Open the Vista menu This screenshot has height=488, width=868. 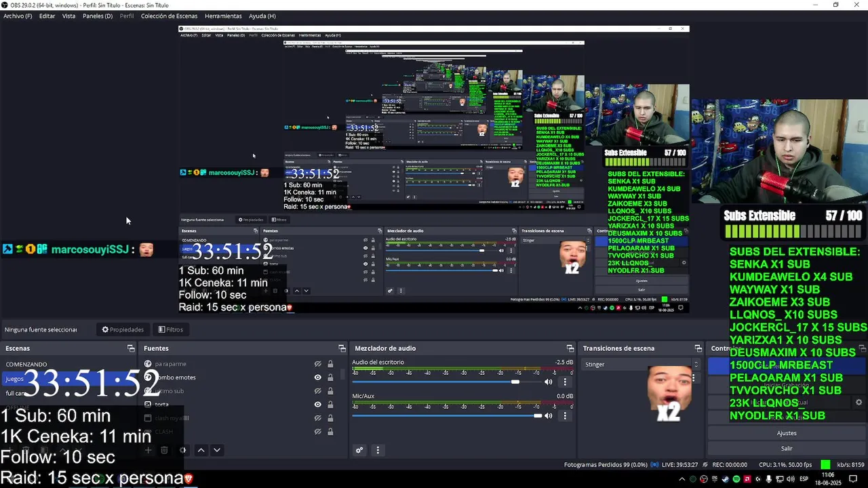tap(69, 16)
